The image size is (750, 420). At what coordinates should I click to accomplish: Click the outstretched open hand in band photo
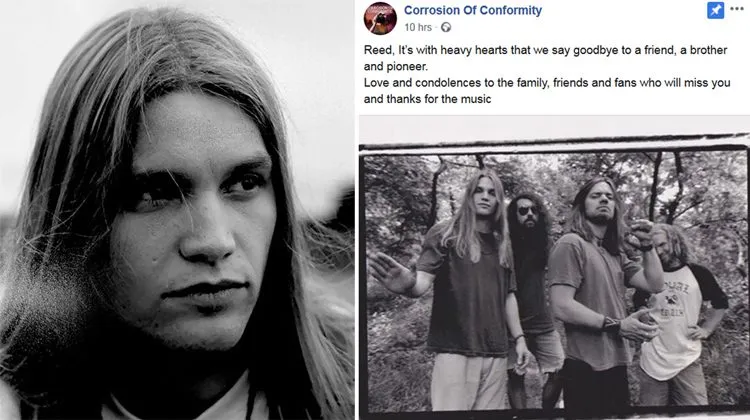pyautogui.click(x=390, y=272)
